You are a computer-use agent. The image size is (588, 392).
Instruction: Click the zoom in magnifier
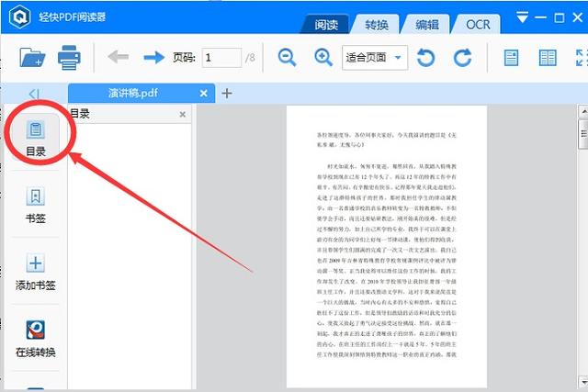tap(323, 58)
